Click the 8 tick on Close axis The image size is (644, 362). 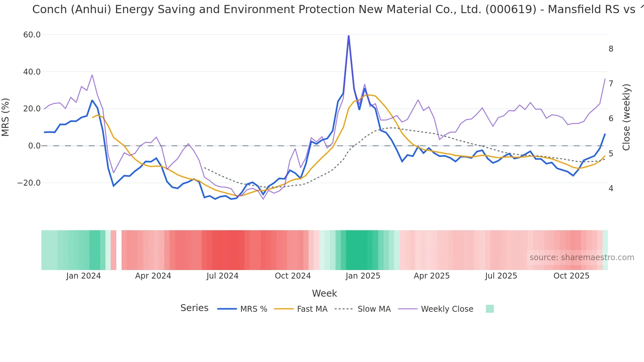[611, 49]
